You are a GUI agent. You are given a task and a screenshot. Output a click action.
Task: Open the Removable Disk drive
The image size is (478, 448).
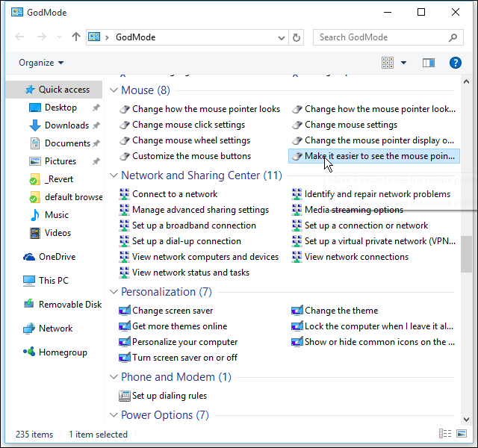point(69,305)
